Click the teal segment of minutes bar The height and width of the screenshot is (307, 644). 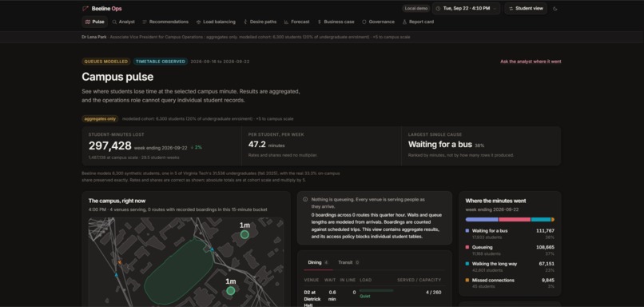click(541, 220)
